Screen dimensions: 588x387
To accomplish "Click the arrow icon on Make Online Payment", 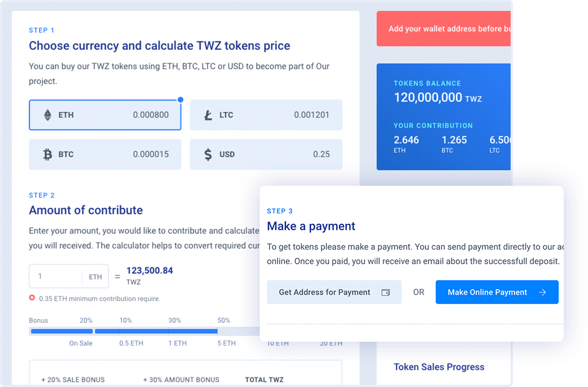I will click(x=542, y=292).
